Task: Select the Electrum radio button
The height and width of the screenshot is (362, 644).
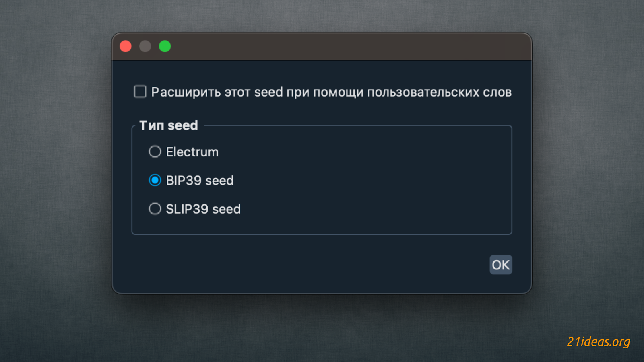Action: (x=155, y=152)
